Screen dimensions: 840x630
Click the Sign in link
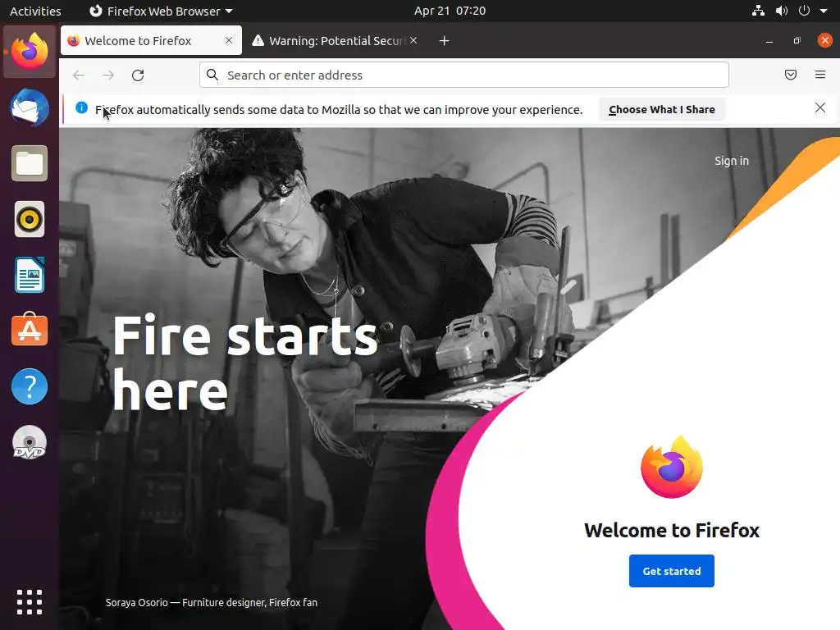tap(731, 161)
